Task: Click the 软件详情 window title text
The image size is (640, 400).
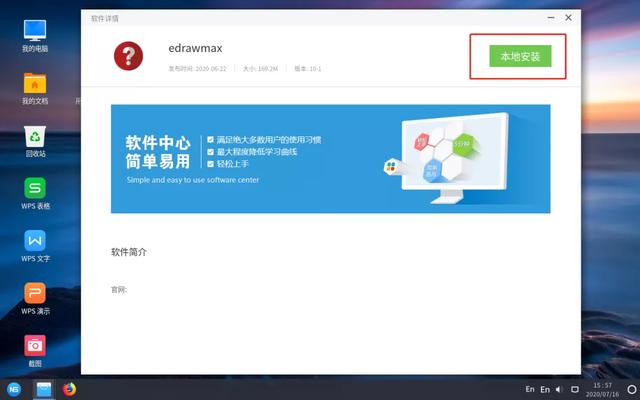Action: coord(105,19)
